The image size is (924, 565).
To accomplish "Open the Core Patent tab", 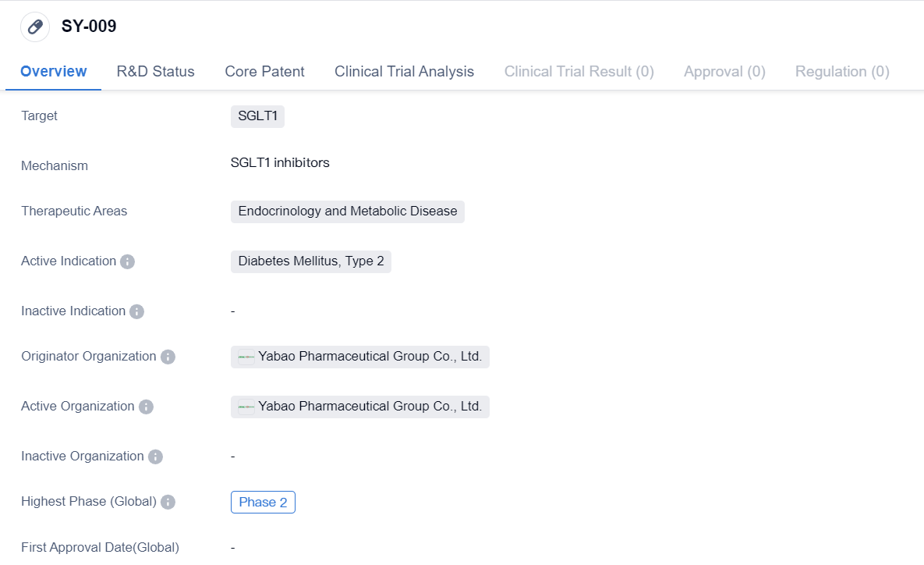I will pyautogui.click(x=264, y=71).
